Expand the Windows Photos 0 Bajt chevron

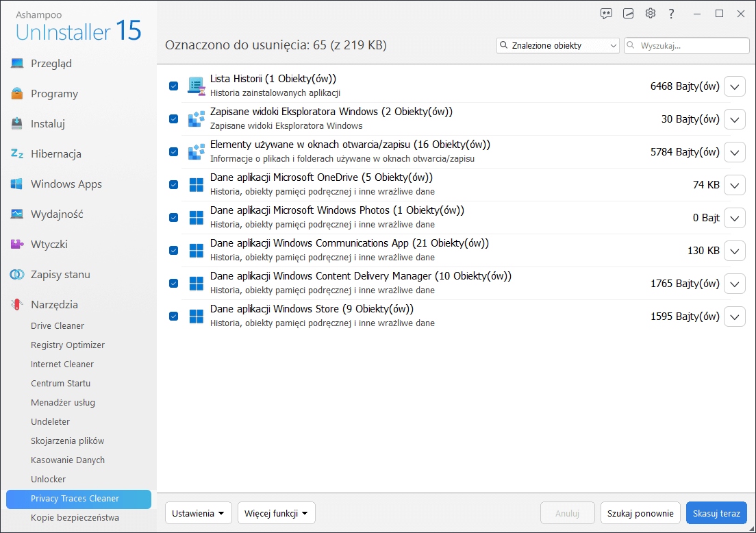tap(734, 218)
